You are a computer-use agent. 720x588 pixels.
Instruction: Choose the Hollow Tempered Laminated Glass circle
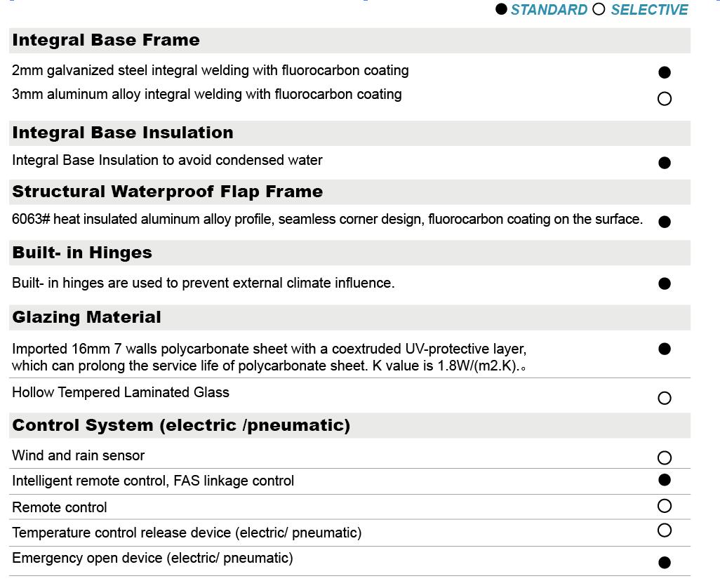pos(665,399)
